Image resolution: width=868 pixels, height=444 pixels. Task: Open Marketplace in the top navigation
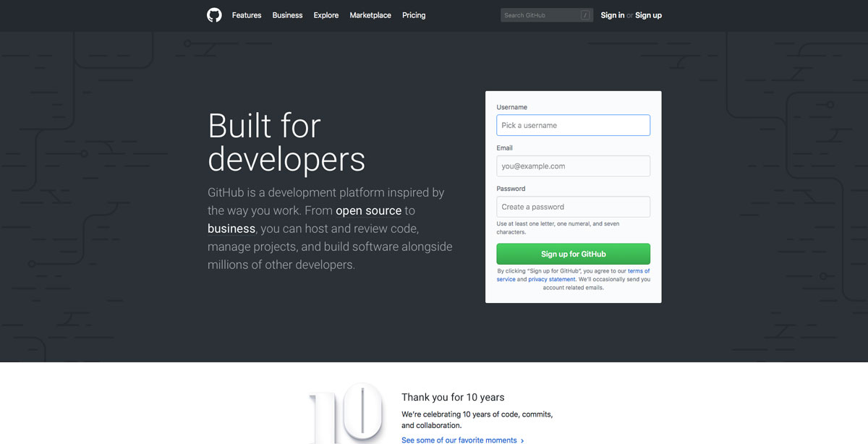coord(370,15)
